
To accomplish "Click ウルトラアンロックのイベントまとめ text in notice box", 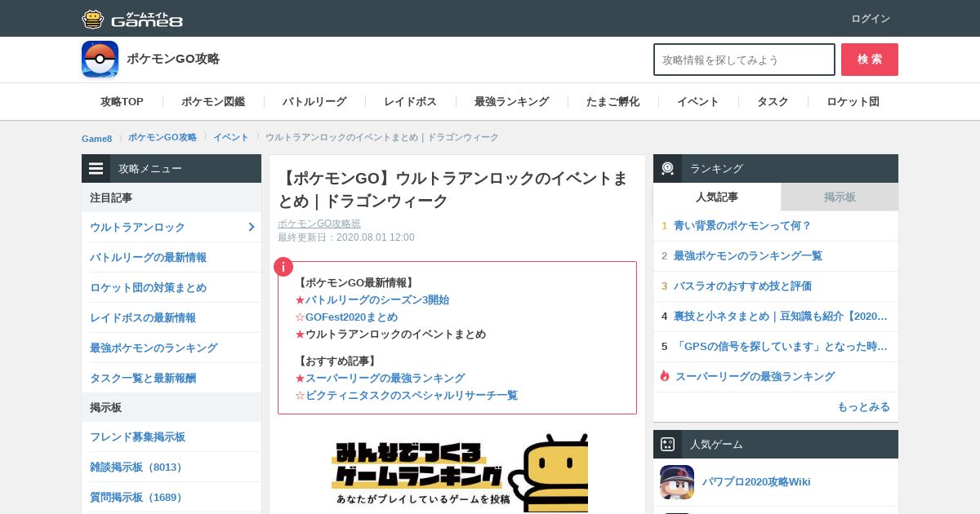I will 395,334.
